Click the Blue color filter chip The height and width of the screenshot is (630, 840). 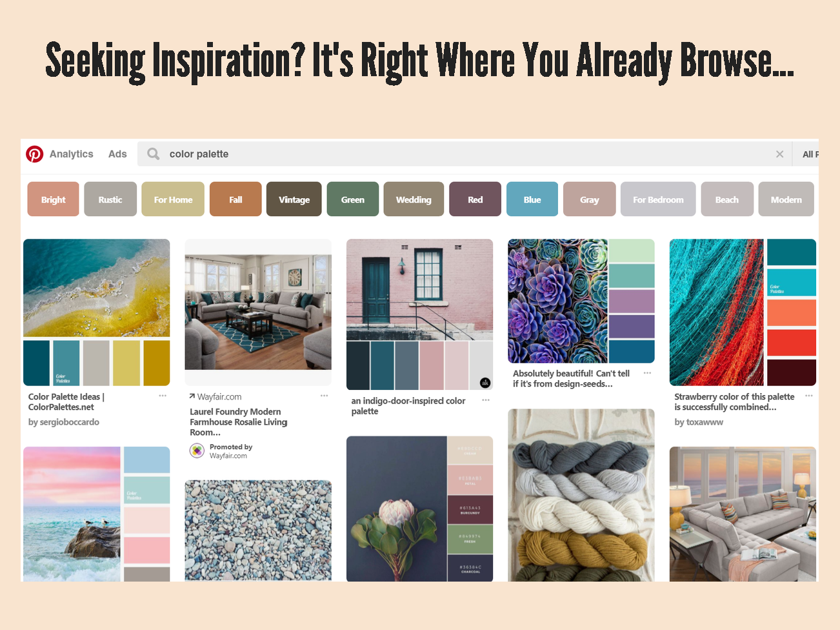point(532,199)
